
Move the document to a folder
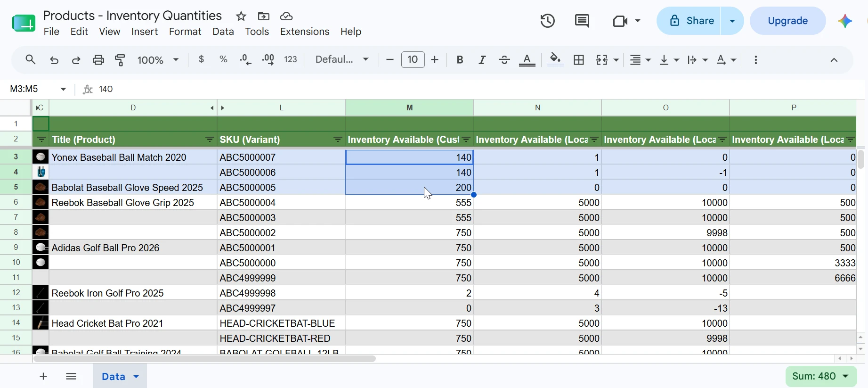pos(264,17)
